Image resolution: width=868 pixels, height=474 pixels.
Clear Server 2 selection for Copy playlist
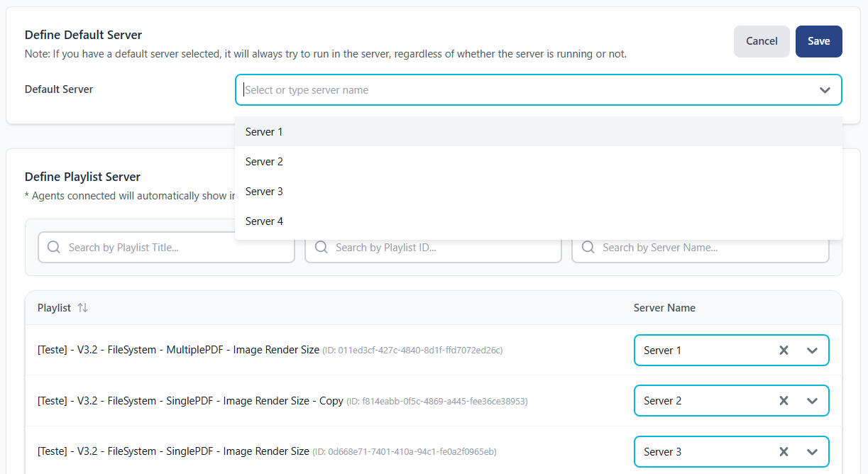(x=784, y=401)
